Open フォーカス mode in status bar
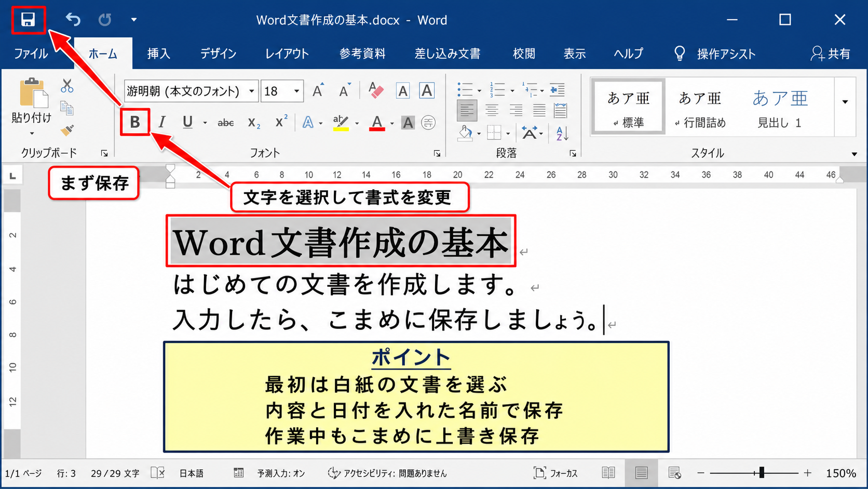This screenshot has height=489, width=868. coord(555,473)
